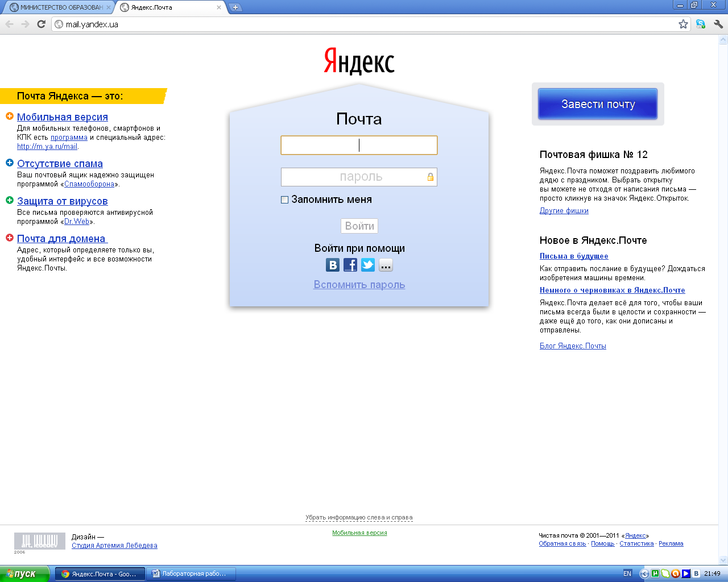Screen dimensions: 728x582
Task: Focus the пароль password field
Action: tap(359, 177)
